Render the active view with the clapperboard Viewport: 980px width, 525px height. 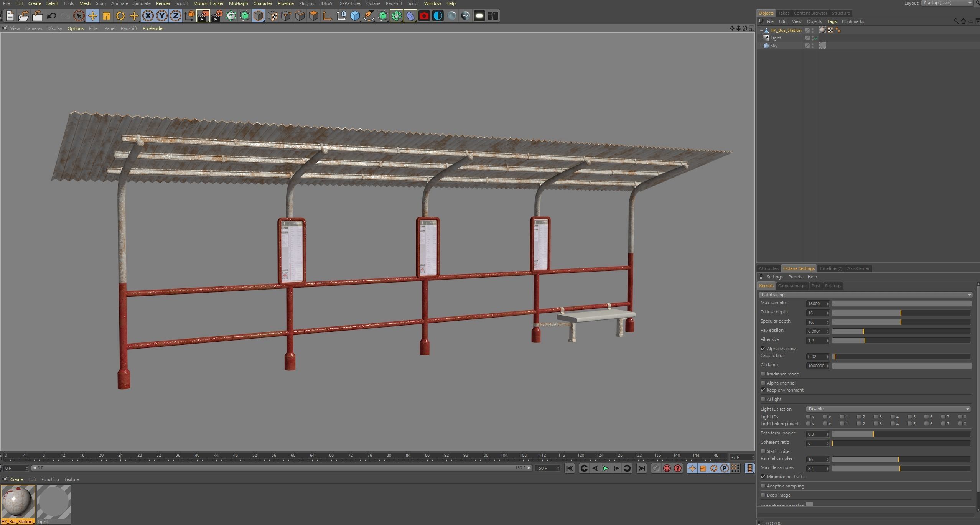pos(203,16)
